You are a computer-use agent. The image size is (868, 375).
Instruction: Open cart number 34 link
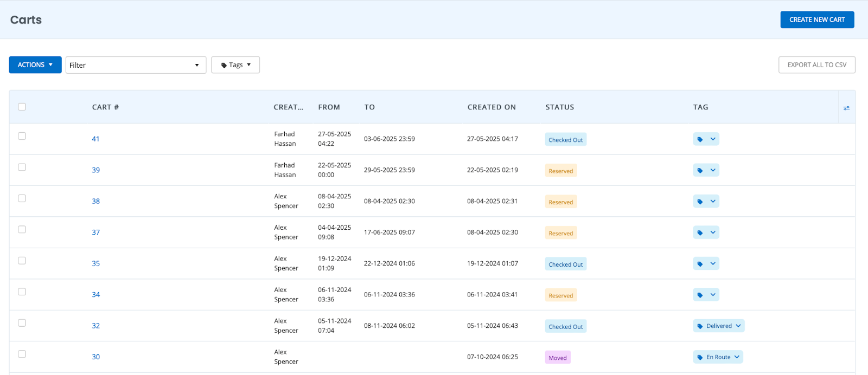95,295
